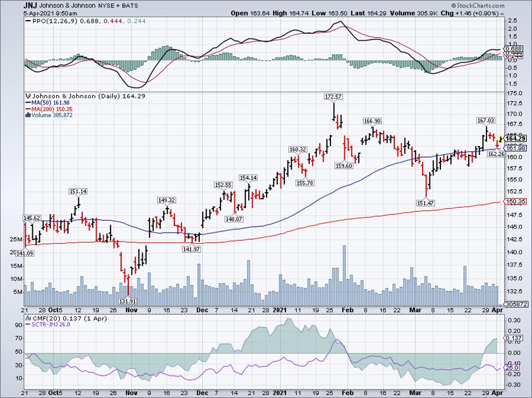Screen dimensions: 532x398
Task: Click the 'High 164.74' value
Action: 291,13
